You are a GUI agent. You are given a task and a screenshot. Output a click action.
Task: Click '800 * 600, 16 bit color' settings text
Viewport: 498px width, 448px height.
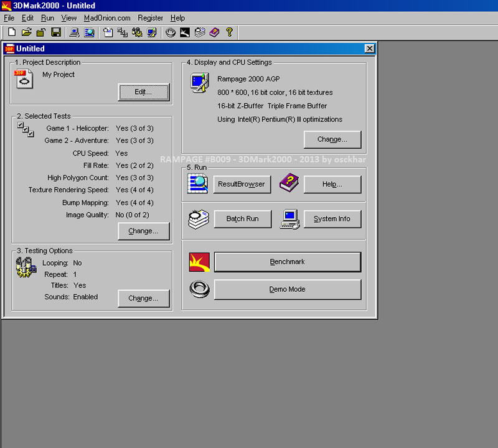point(275,92)
